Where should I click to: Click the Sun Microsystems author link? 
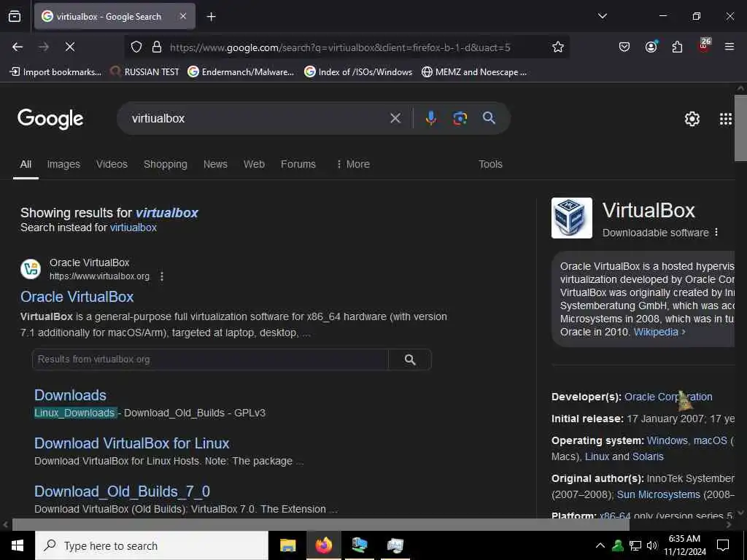click(659, 495)
